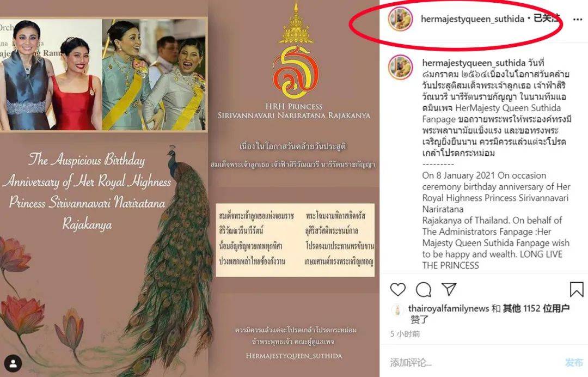Viewport: 588px width, 377px height.
Task: Click the royal photo collage thumbnail
Action: tap(103, 74)
